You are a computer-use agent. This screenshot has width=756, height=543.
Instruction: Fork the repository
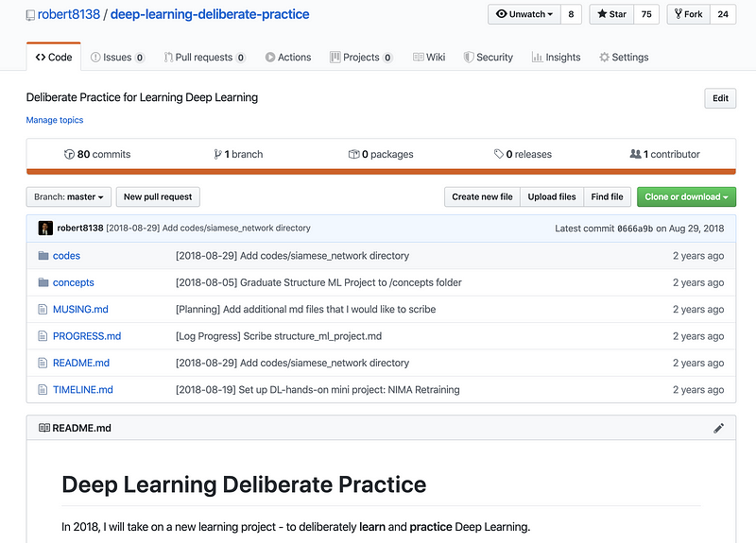pyautogui.click(x=688, y=14)
